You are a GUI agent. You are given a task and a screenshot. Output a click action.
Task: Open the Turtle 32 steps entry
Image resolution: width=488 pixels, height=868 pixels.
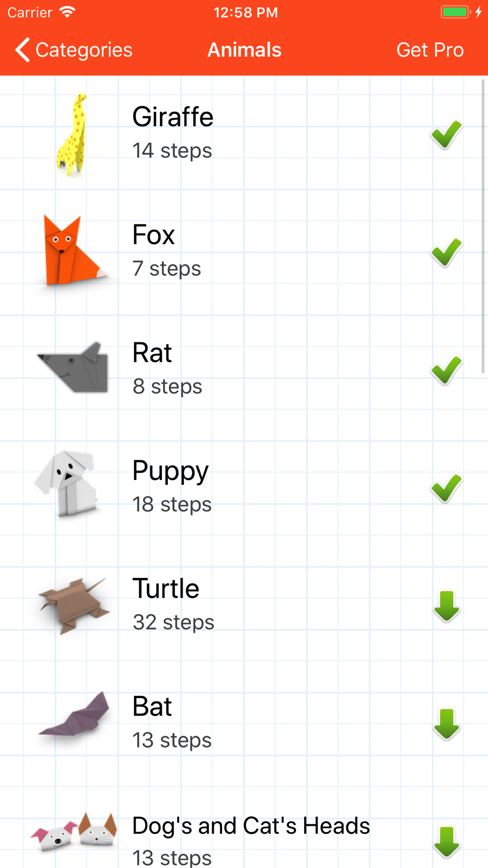[244, 605]
